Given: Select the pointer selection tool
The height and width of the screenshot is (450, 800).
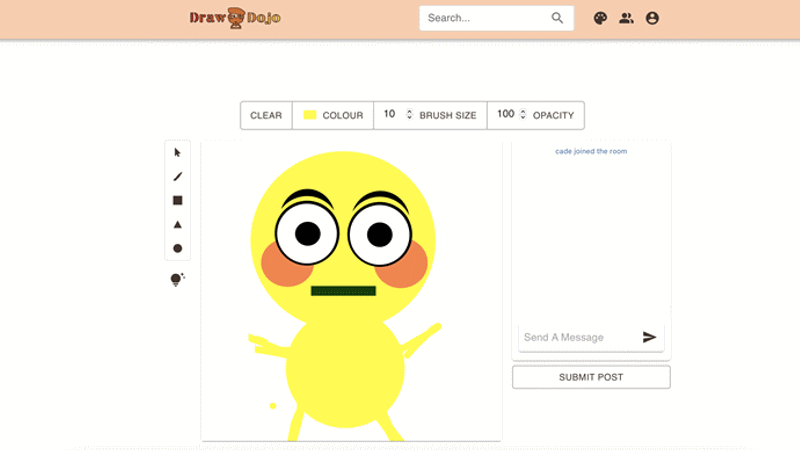Looking at the screenshot, I should 178,153.
